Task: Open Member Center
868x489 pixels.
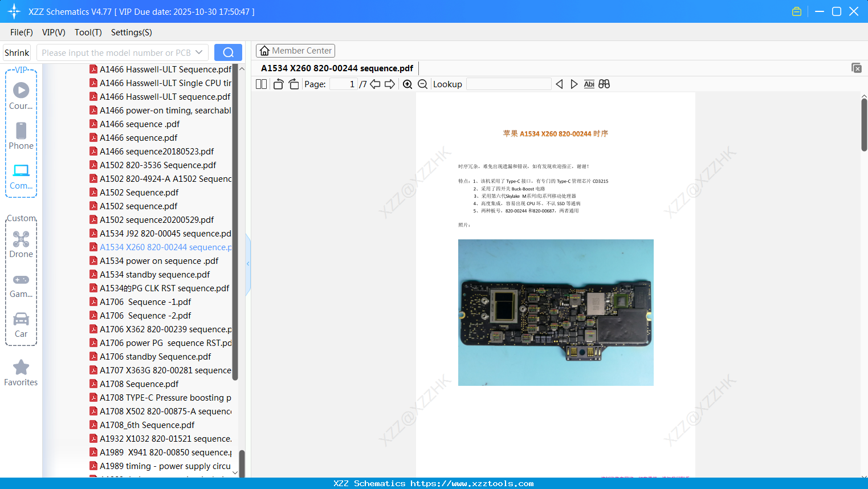Action: pyautogui.click(x=295, y=51)
